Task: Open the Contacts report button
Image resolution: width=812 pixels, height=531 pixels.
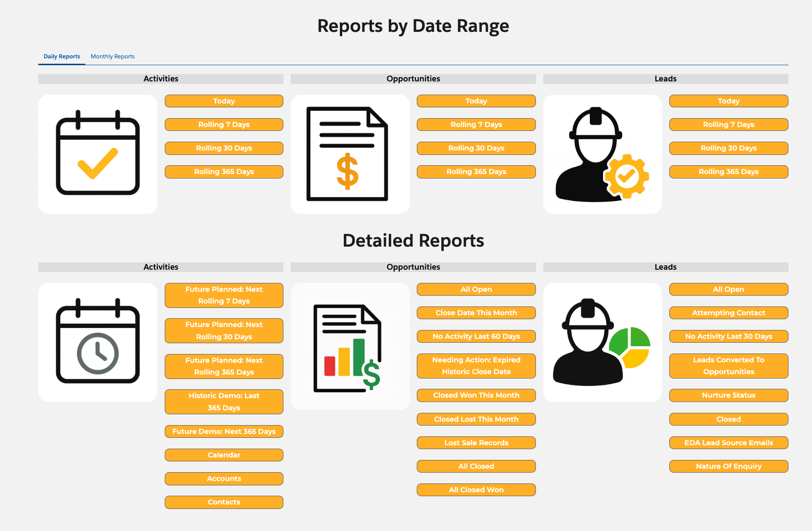Action: (224, 502)
